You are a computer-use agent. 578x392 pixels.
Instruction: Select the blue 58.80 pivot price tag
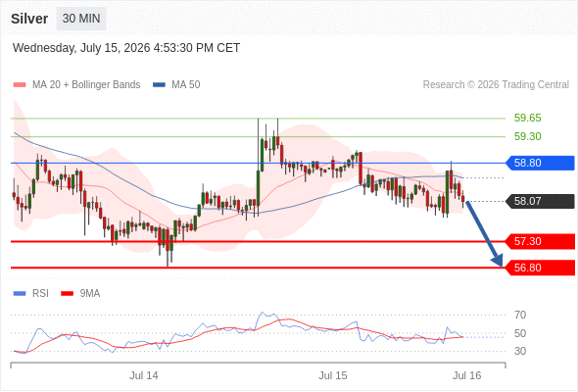coord(539,163)
